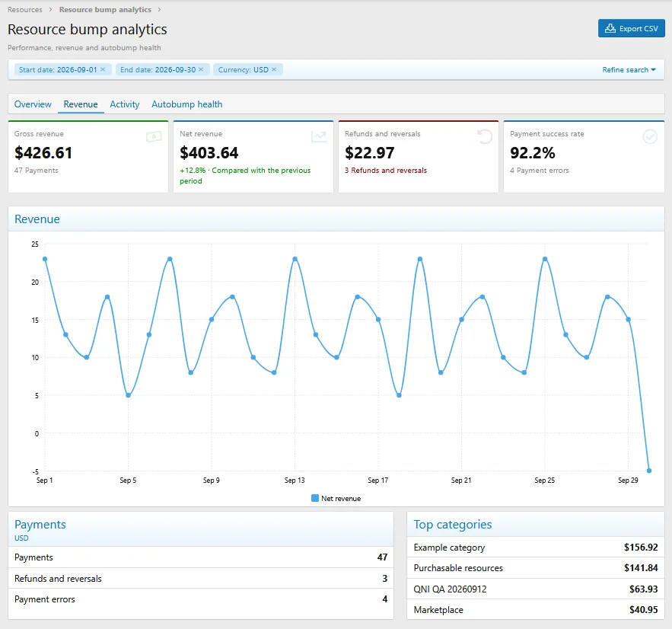The width and height of the screenshot is (672, 629).
Task: Go to the Autobump health tab
Action: 187,104
